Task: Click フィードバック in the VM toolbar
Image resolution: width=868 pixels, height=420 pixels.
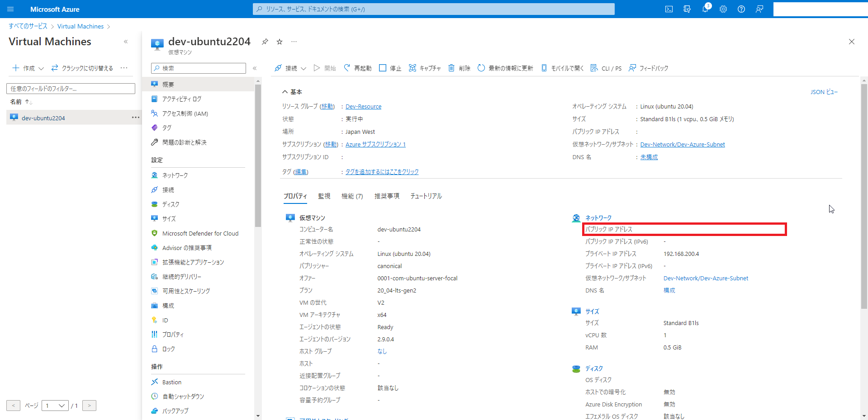Action: pos(648,68)
